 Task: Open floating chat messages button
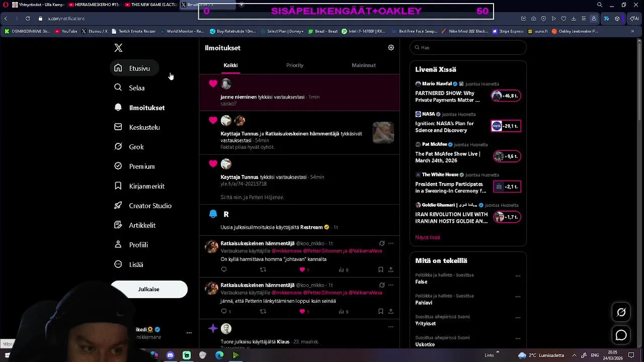pyautogui.click(x=621, y=335)
